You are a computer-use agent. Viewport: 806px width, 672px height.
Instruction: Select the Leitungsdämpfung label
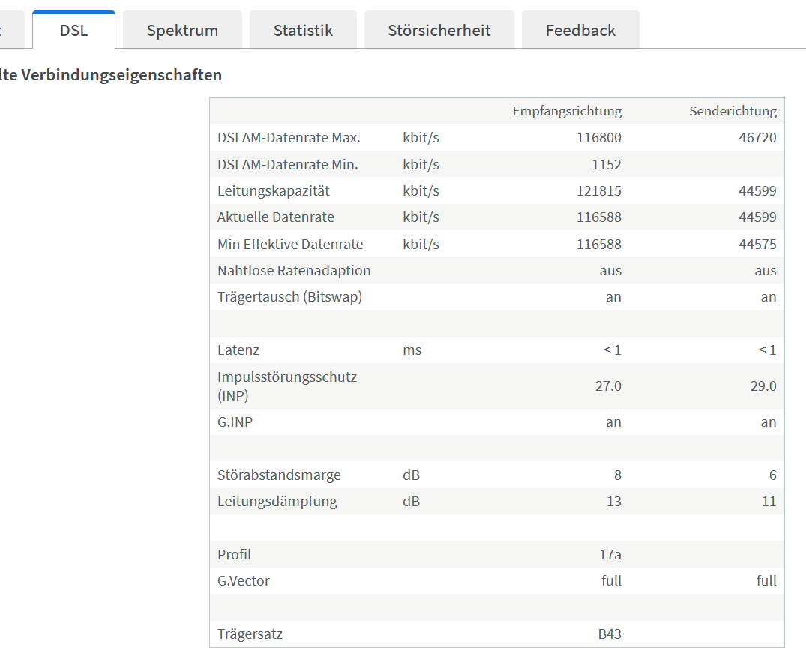(x=277, y=501)
